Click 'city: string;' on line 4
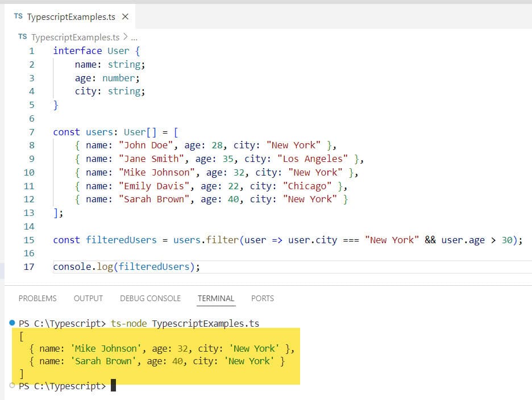The height and width of the screenshot is (400, 532). [110, 91]
